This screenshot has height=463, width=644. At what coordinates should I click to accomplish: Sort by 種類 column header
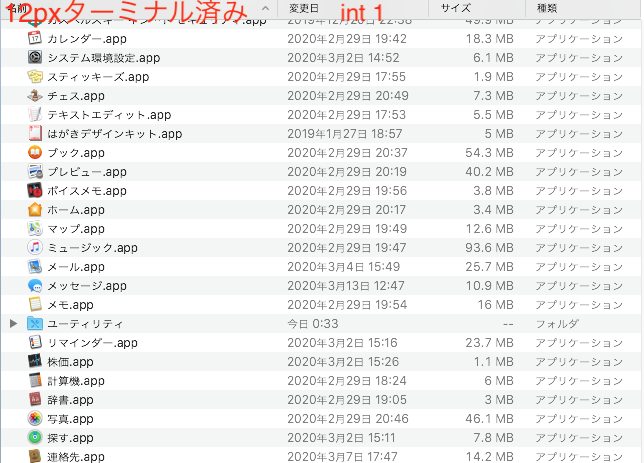click(547, 8)
